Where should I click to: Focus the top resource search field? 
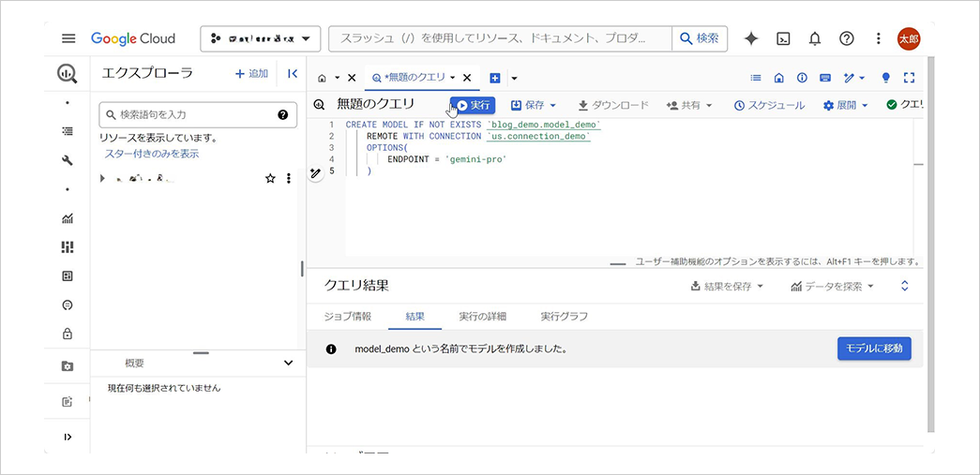point(500,38)
